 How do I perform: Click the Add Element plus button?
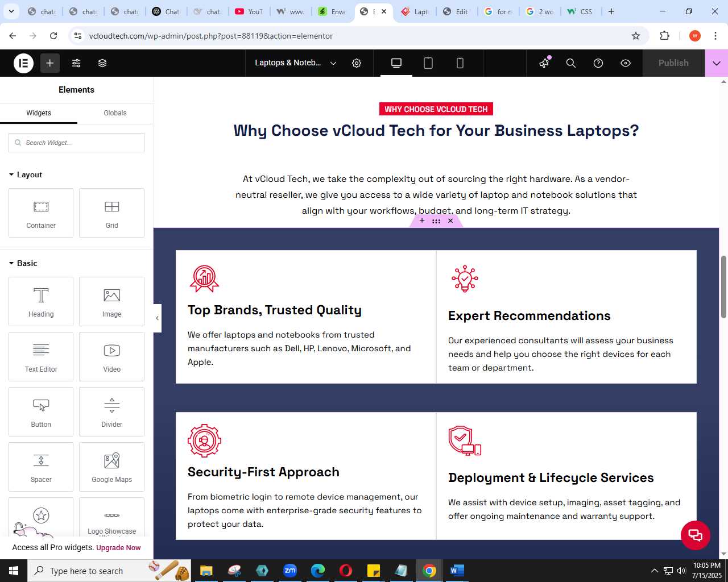click(x=50, y=63)
